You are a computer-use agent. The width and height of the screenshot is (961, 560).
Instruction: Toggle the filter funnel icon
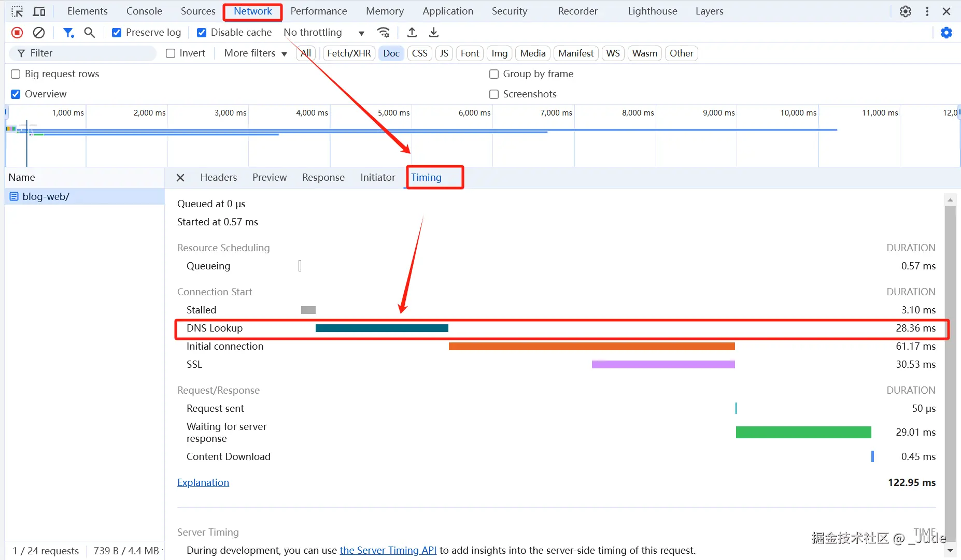(x=68, y=33)
